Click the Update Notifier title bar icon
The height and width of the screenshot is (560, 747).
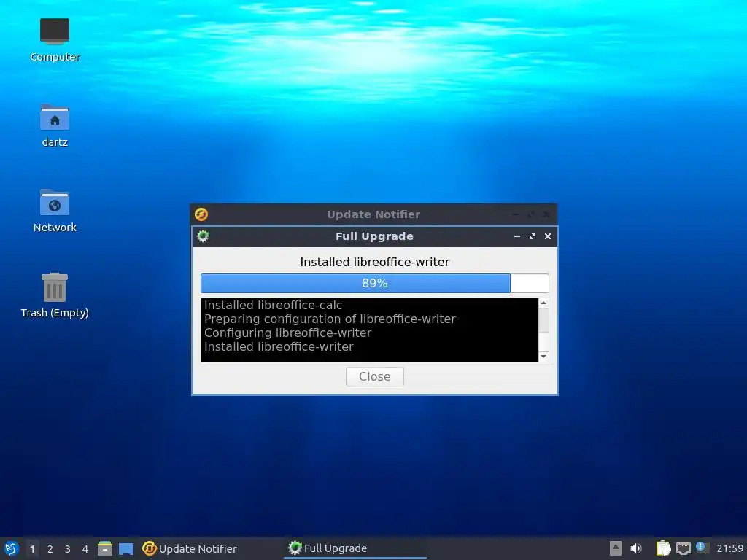(x=201, y=214)
